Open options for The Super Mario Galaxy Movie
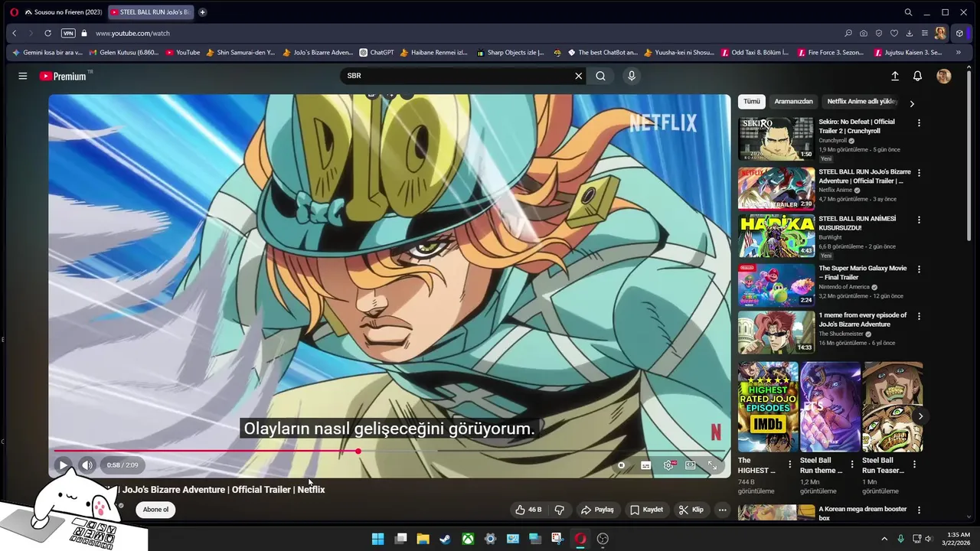This screenshot has width=980, height=551. pos(919,269)
